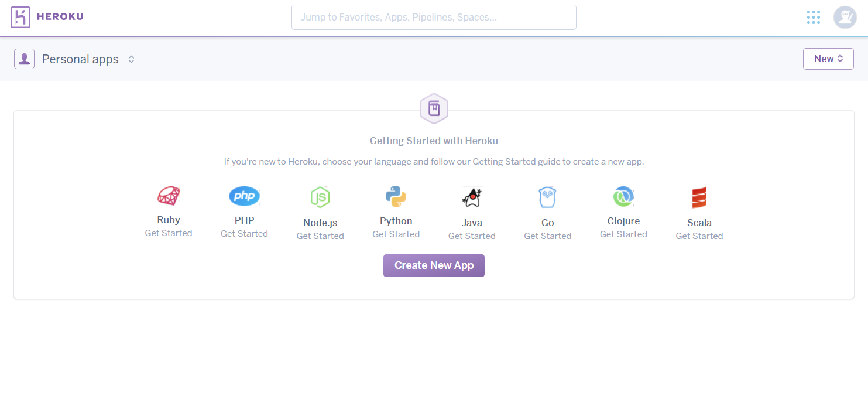This screenshot has height=399, width=868.
Task: Click the Scala logo icon
Action: (x=699, y=198)
